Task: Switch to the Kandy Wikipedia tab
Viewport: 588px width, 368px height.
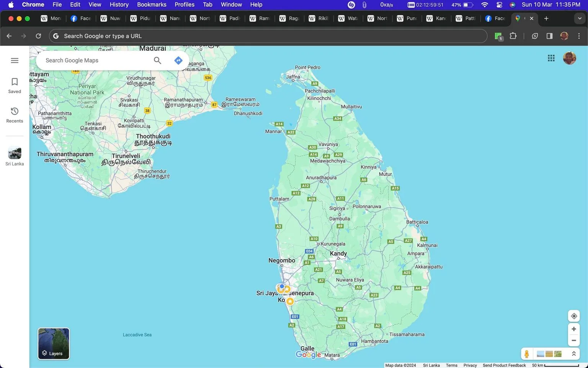Action: point(437,18)
